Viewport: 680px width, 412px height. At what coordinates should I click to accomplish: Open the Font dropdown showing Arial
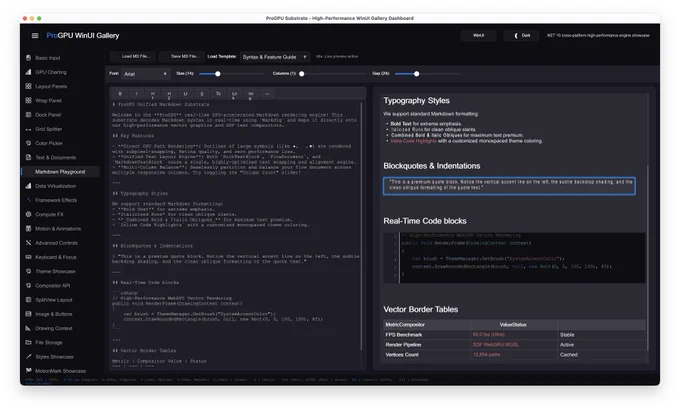[145, 74]
